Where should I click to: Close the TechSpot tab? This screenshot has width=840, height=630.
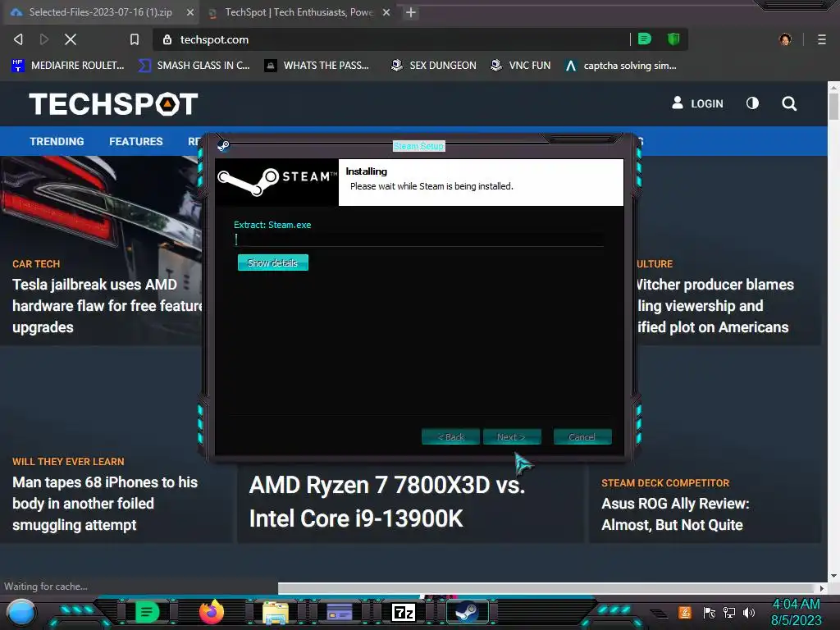[386, 12]
